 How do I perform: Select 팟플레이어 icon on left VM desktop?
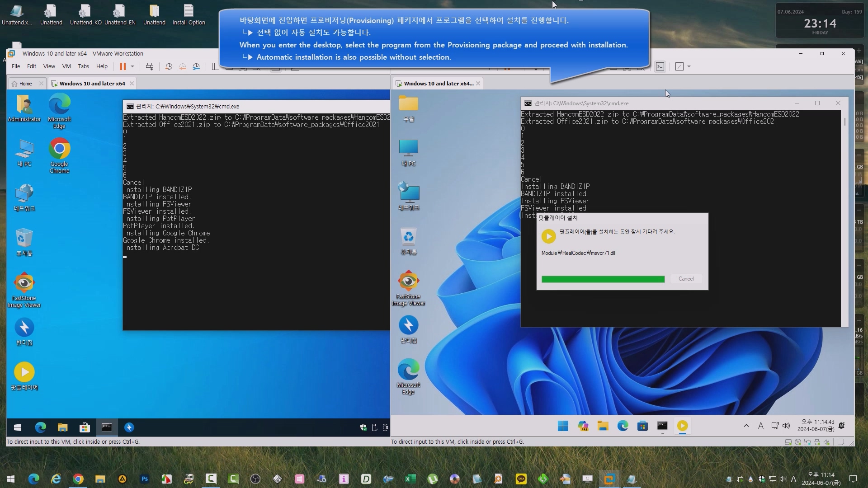click(24, 376)
